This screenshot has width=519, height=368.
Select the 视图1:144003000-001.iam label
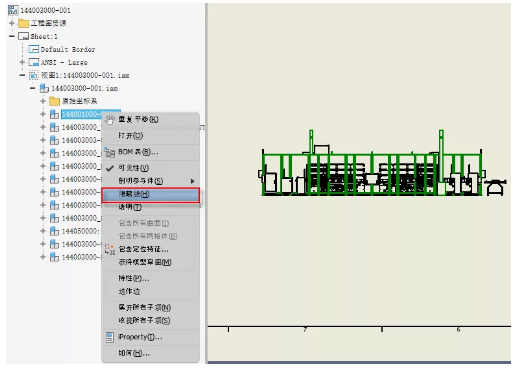85,75
